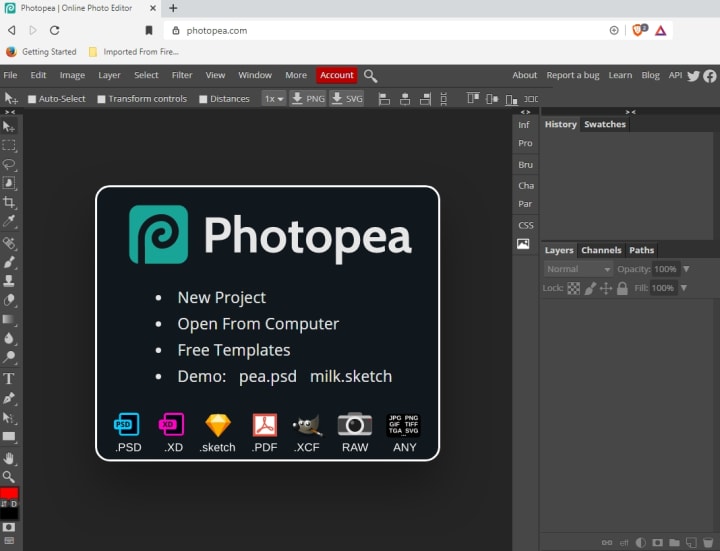Switch to the Swatches tab
The height and width of the screenshot is (551, 720).
(x=605, y=124)
